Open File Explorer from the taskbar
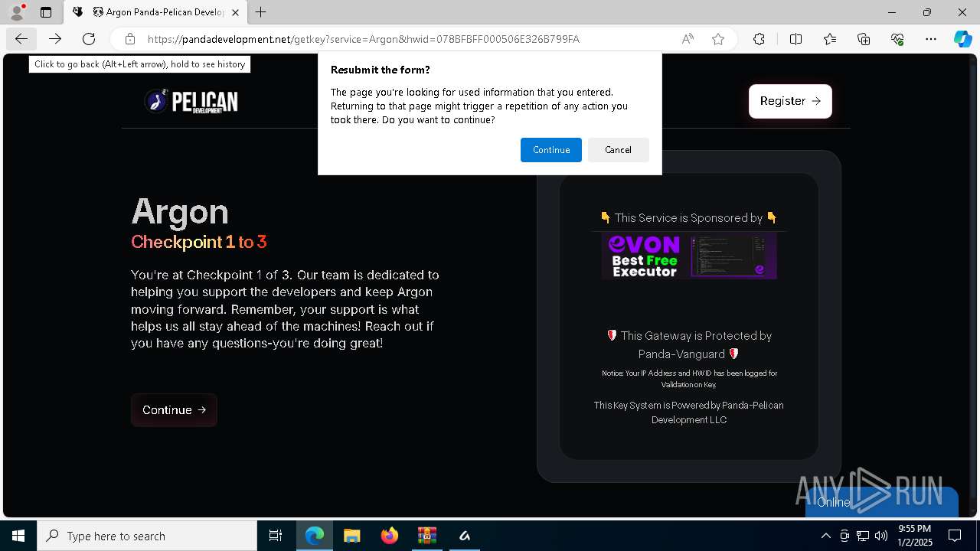The height and width of the screenshot is (551, 980). pos(351,536)
